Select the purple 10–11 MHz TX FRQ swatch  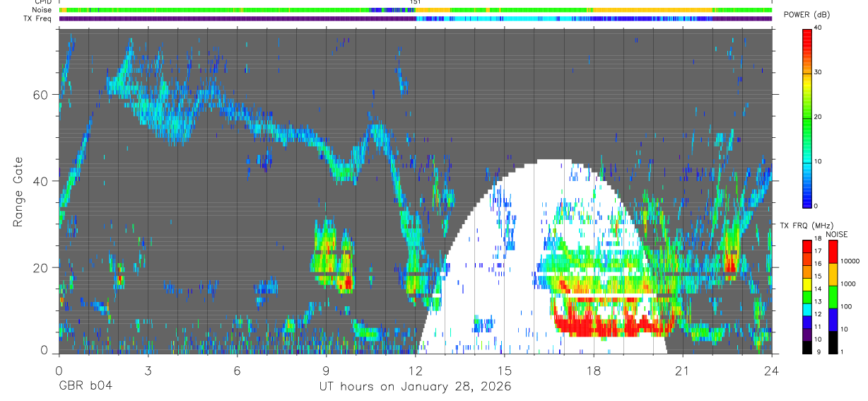(807, 334)
